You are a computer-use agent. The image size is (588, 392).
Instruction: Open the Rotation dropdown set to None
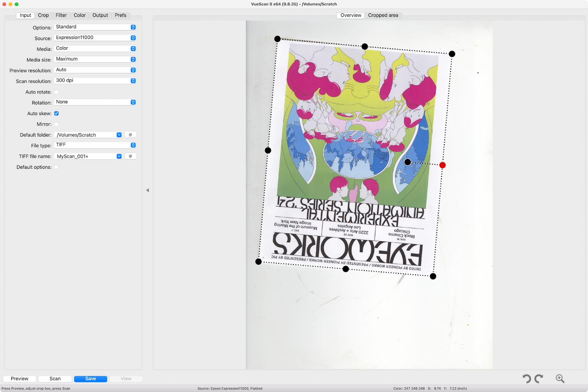pyautogui.click(x=95, y=102)
